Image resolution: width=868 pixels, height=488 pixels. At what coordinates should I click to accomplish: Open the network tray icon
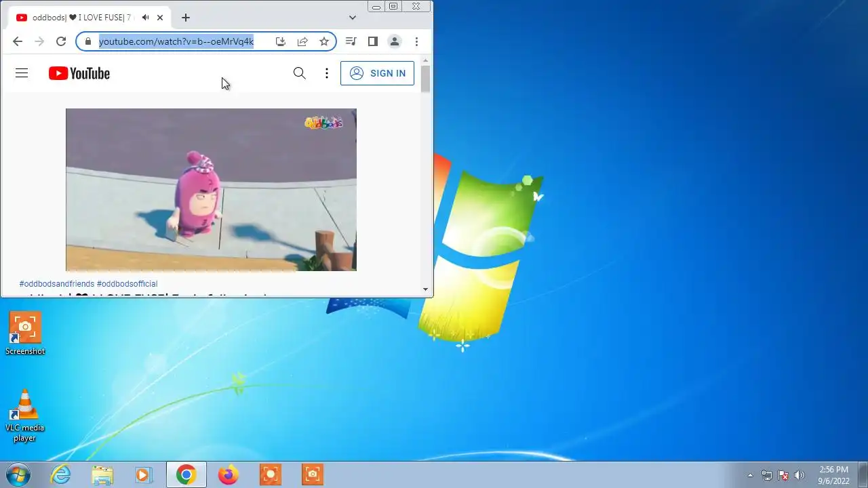[766, 475]
